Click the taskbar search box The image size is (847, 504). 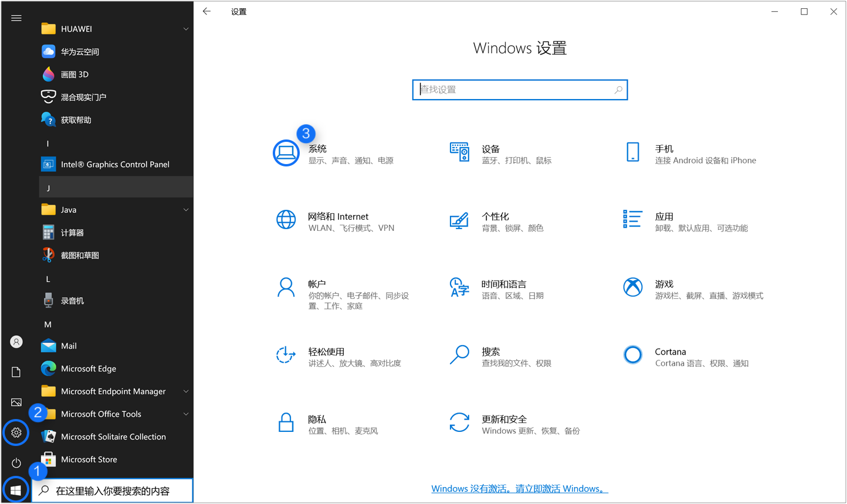[112, 491]
